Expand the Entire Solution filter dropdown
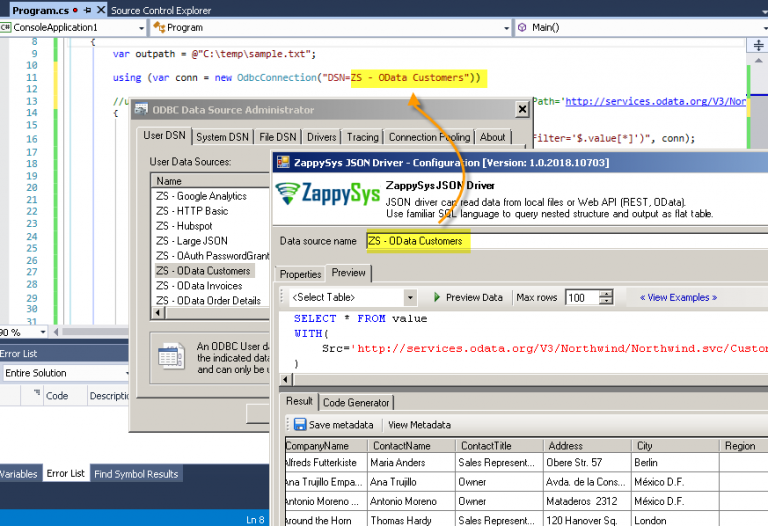The width and height of the screenshot is (768, 526). [x=126, y=373]
